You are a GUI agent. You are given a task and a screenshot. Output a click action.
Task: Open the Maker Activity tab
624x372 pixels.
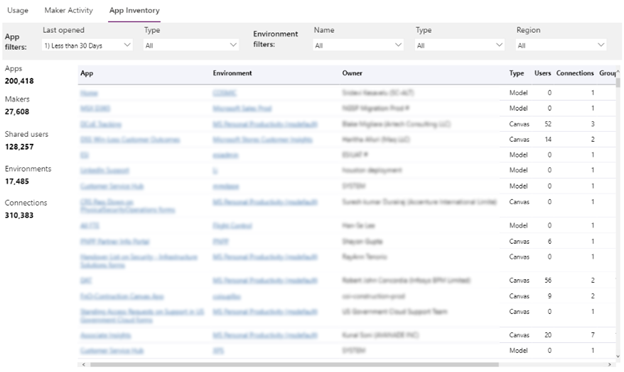coord(68,10)
